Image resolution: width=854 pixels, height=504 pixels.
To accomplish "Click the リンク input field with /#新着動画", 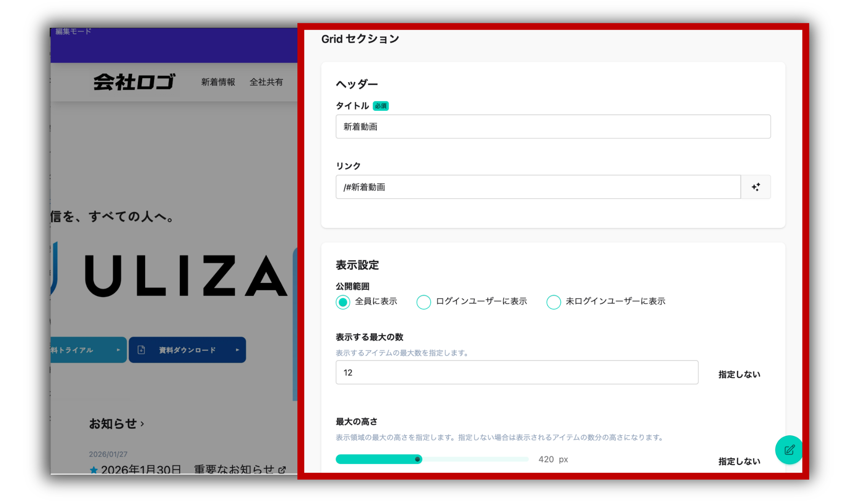I will [538, 187].
